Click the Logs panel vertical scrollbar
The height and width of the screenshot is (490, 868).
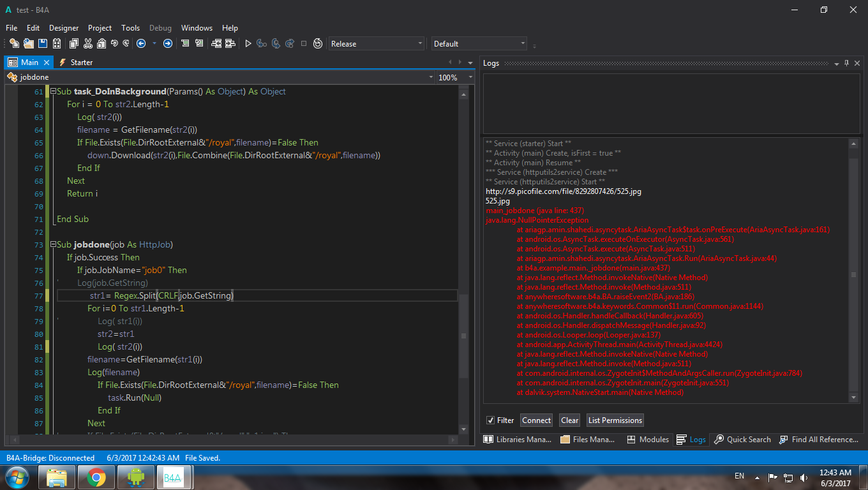[x=854, y=274]
